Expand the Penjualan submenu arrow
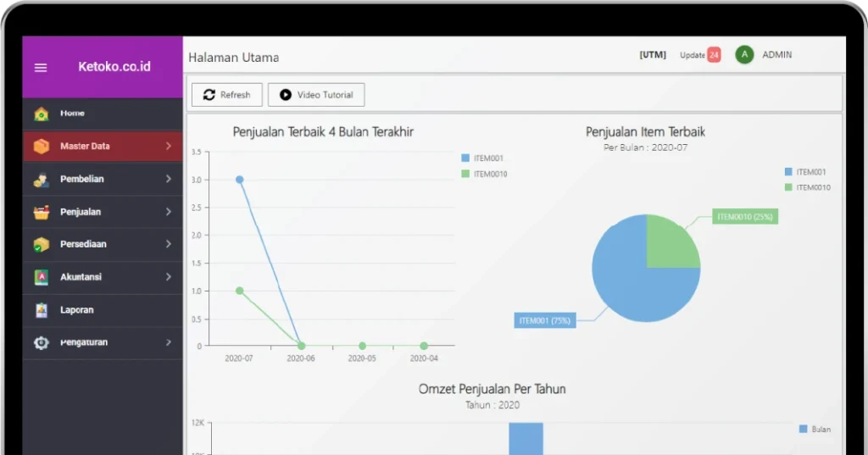This screenshot has width=868, height=455. (169, 212)
